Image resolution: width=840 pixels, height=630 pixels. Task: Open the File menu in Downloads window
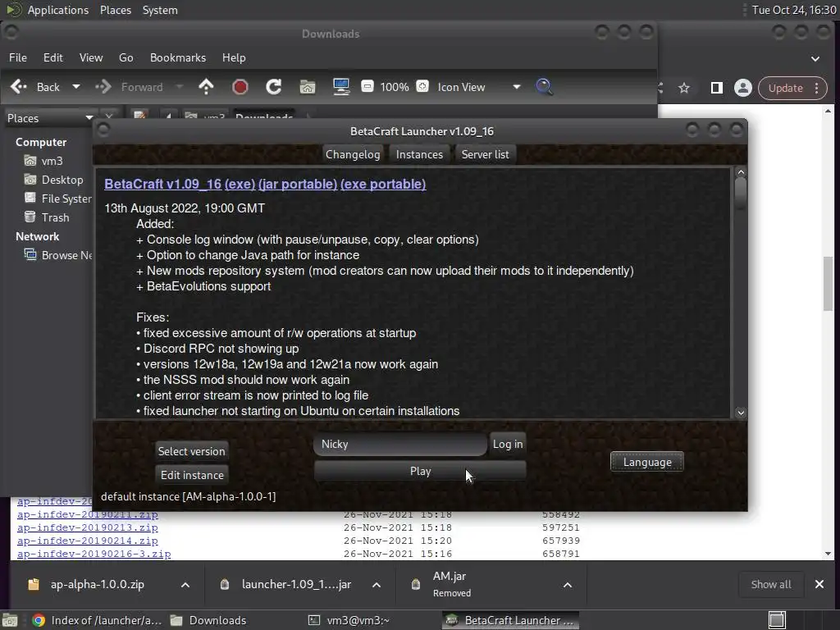(18, 57)
